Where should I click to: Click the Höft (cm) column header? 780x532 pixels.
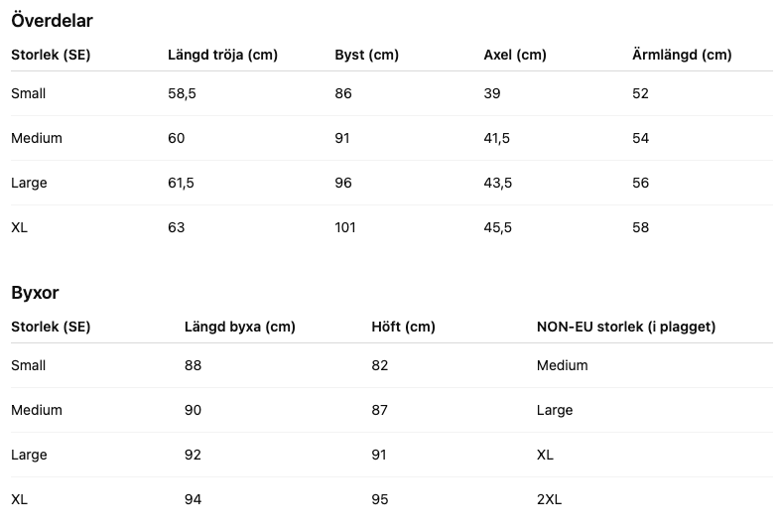click(x=403, y=327)
